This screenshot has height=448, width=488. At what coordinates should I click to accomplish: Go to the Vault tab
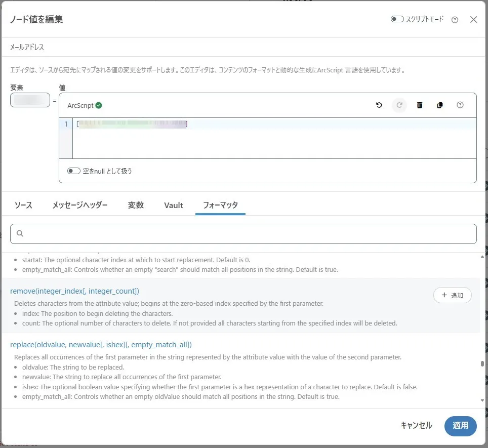pyautogui.click(x=174, y=205)
